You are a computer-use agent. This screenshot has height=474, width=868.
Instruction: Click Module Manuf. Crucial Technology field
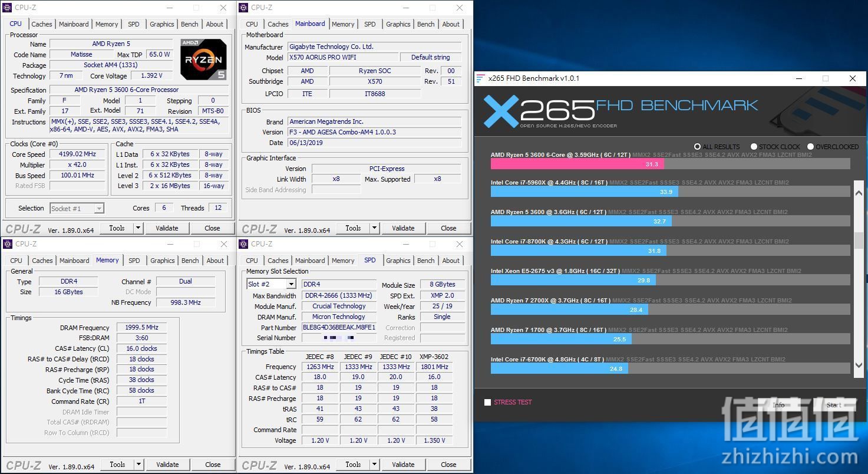pyautogui.click(x=339, y=306)
